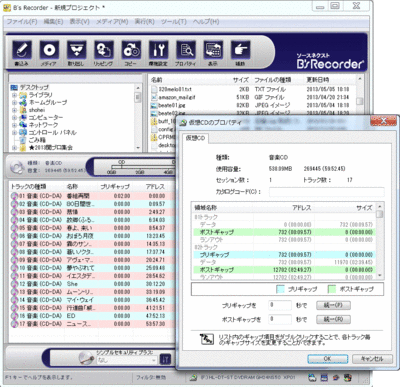Image resolution: width=400 pixels, height=387 pixels.
Task: Open the 表示(V) menu
Action: pyautogui.click(x=79, y=22)
